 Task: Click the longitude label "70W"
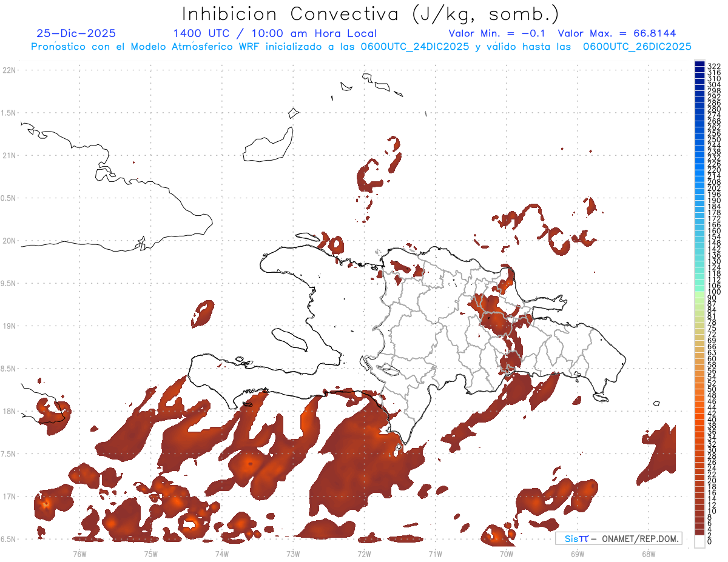pyautogui.click(x=507, y=554)
